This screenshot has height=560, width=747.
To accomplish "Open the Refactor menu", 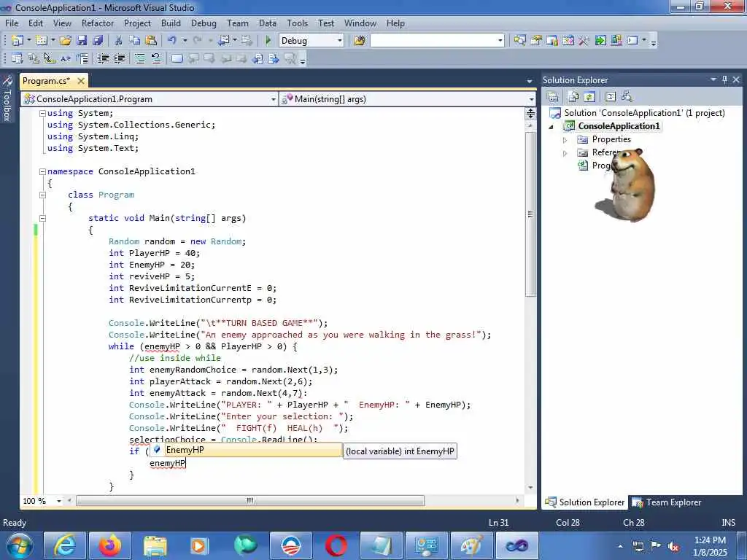I will click(x=98, y=23).
